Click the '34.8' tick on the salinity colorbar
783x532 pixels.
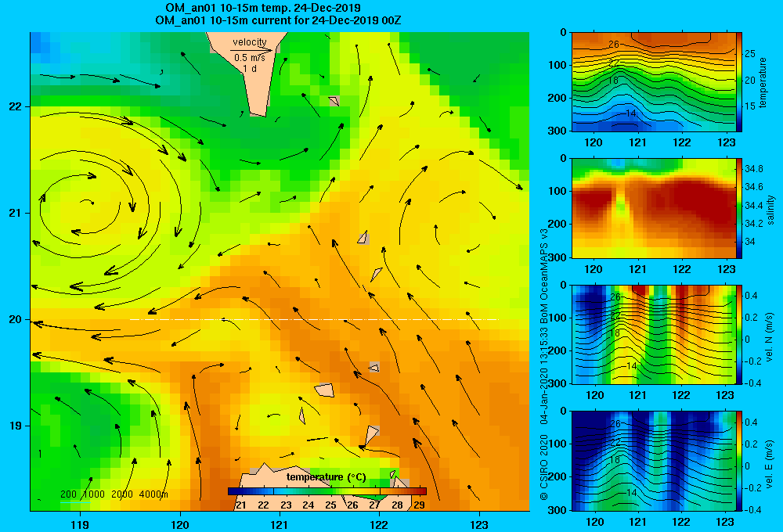753,169
